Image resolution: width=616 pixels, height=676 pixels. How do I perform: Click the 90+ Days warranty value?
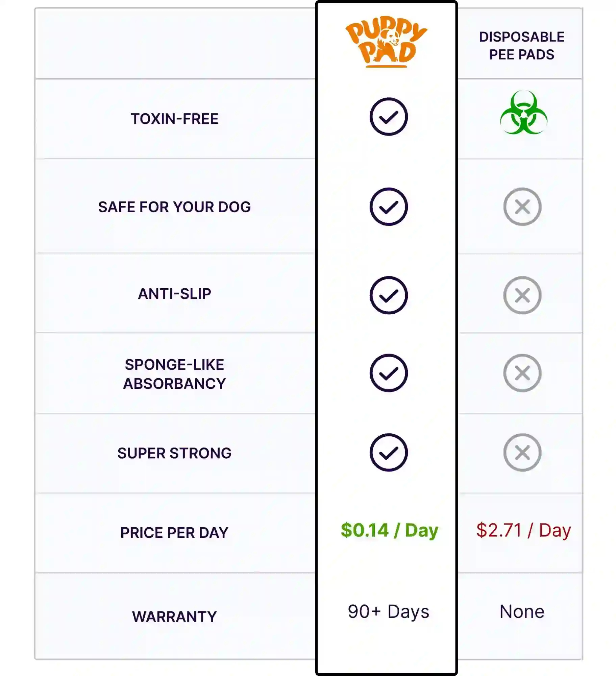pyautogui.click(x=389, y=611)
